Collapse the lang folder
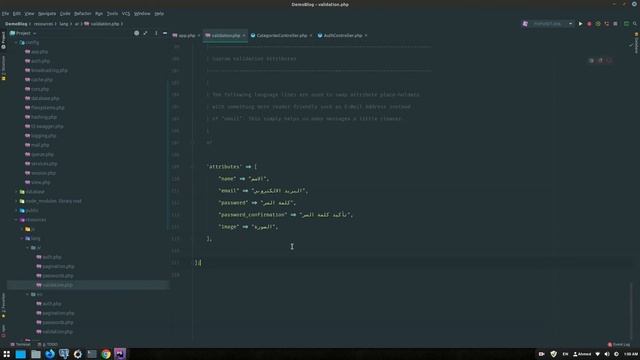The height and width of the screenshot is (360, 640). tap(22, 238)
